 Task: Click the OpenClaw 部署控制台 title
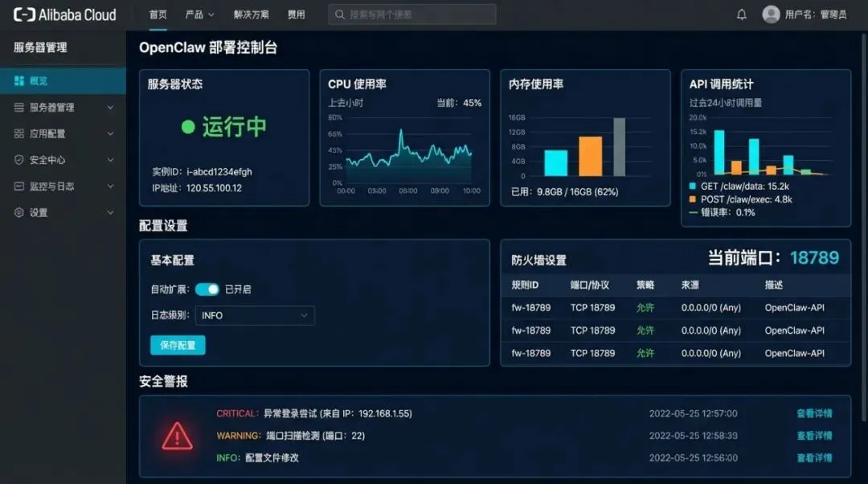208,47
